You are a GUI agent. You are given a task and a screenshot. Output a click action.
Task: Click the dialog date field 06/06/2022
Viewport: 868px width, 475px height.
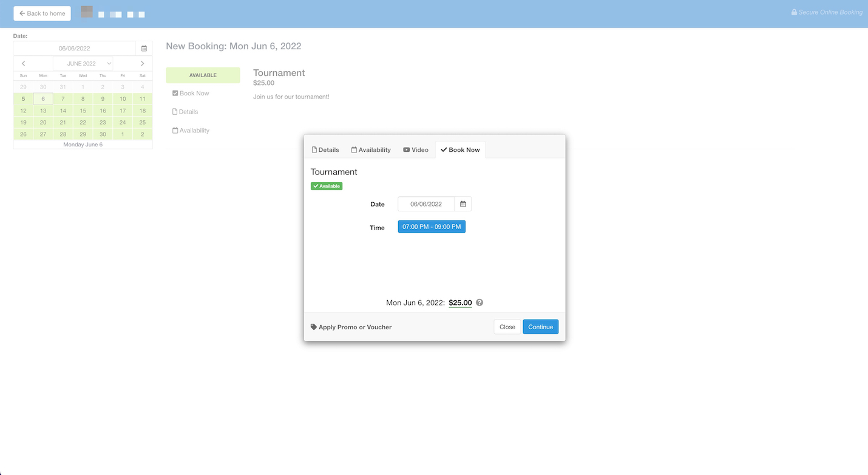(426, 204)
